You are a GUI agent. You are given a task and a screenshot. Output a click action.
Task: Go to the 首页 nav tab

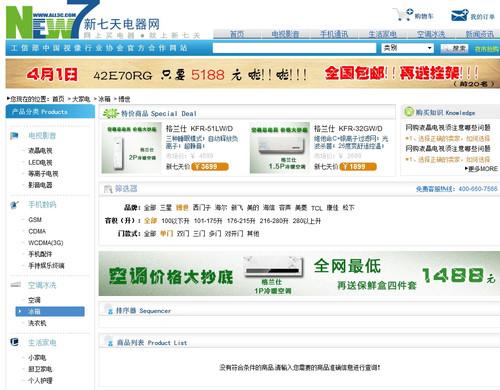click(237, 34)
